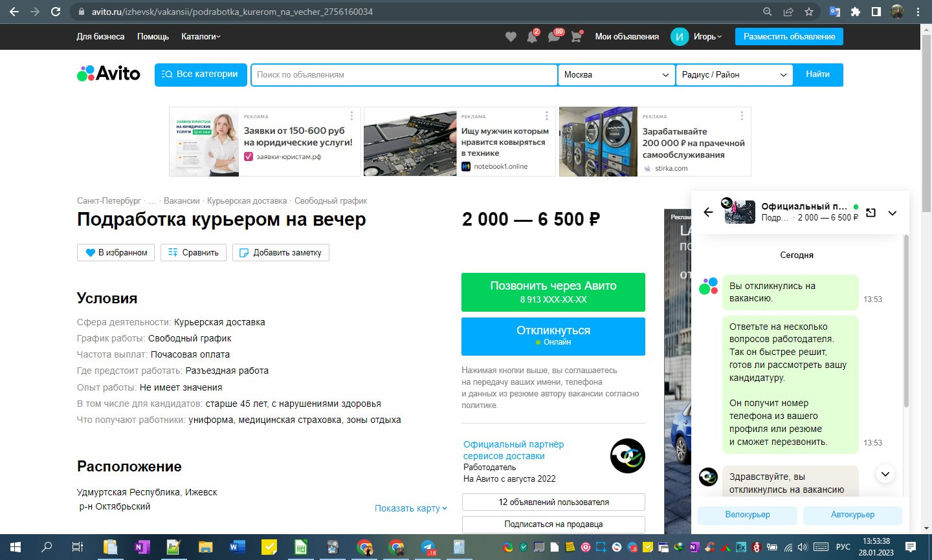Screen dimensions: 932x560
Task: Click the employer's round logo avatar
Action: (628, 456)
